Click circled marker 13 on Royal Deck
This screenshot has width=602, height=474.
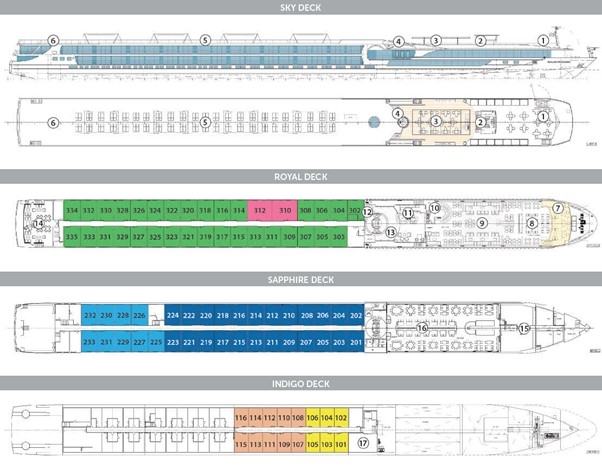pos(392,232)
